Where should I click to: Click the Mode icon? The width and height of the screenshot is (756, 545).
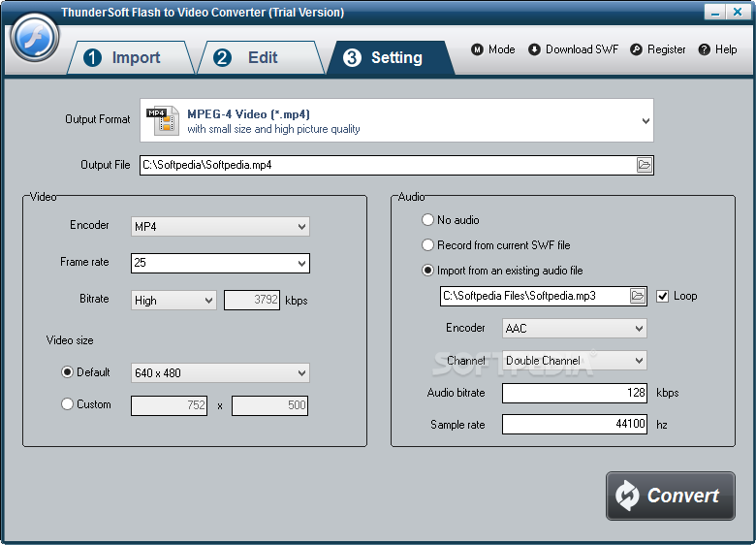coord(477,49)
